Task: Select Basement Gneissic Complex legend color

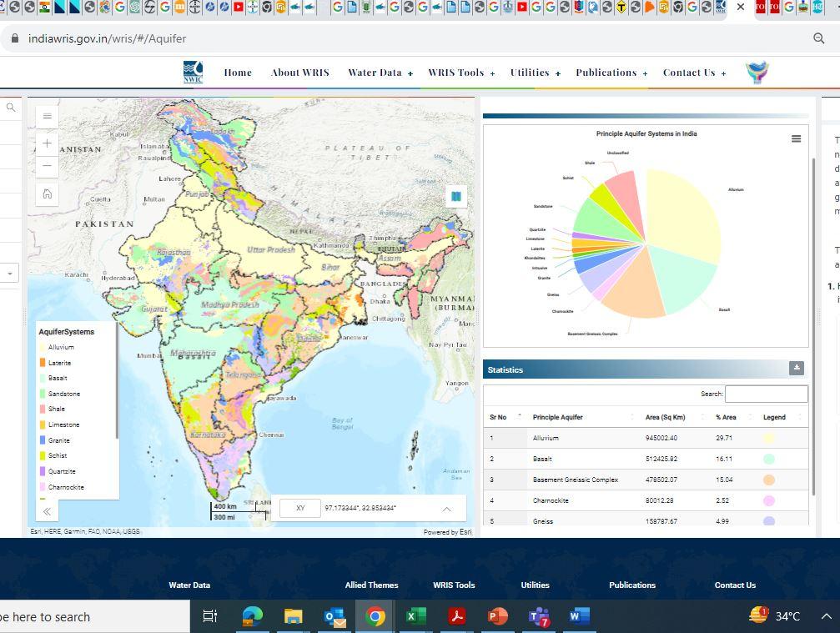Action: (x=769, y=480)
